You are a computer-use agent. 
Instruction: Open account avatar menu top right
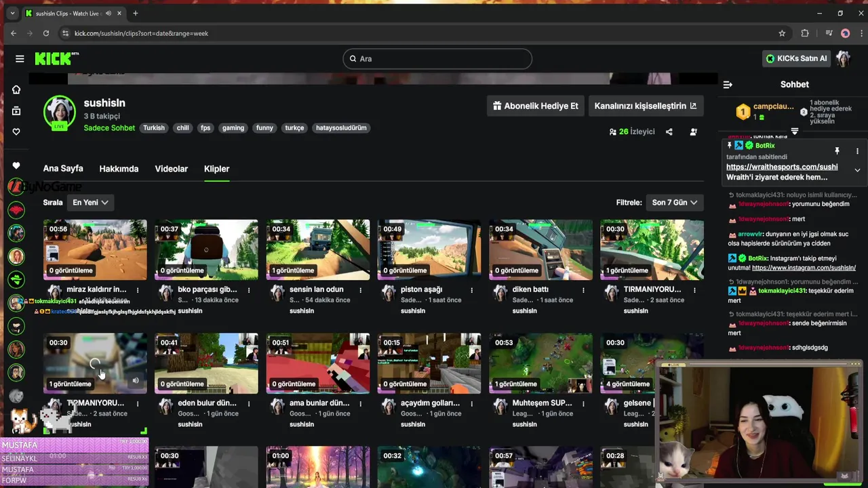[x=843, y=58]
